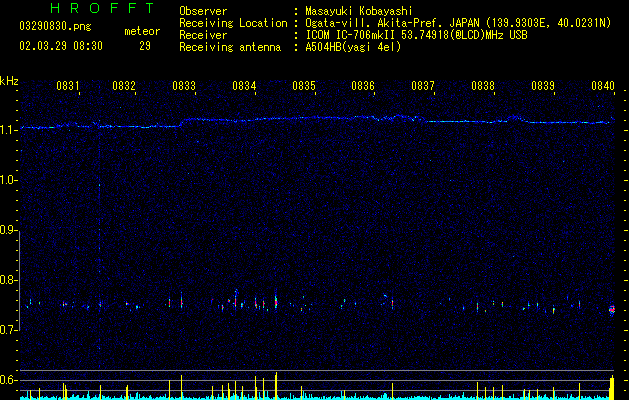
Task: Select the ICOM IC-706mkII receiver description
Action: [416, 35]
